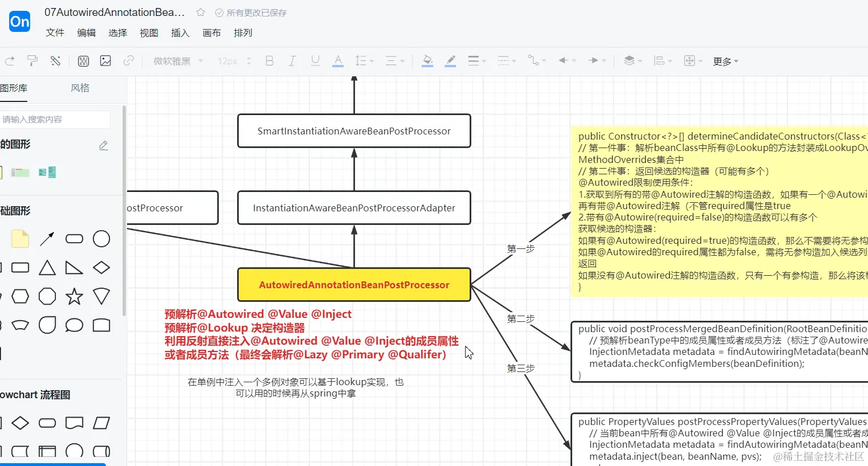Select the circle shape
The height and width of the screenshot is (466, 868).
pyautogui.click(x=101, y=239)
